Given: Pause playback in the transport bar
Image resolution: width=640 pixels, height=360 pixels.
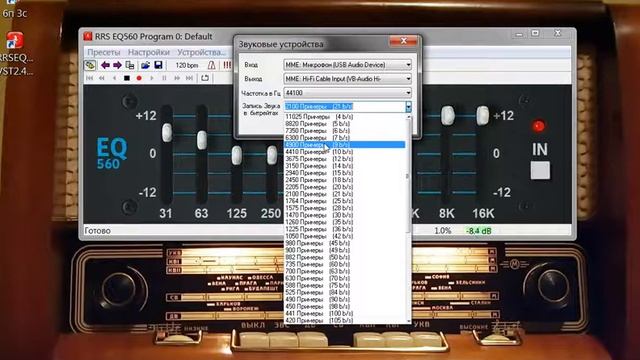Looking at the screenshot, I should tap(164, 78).
